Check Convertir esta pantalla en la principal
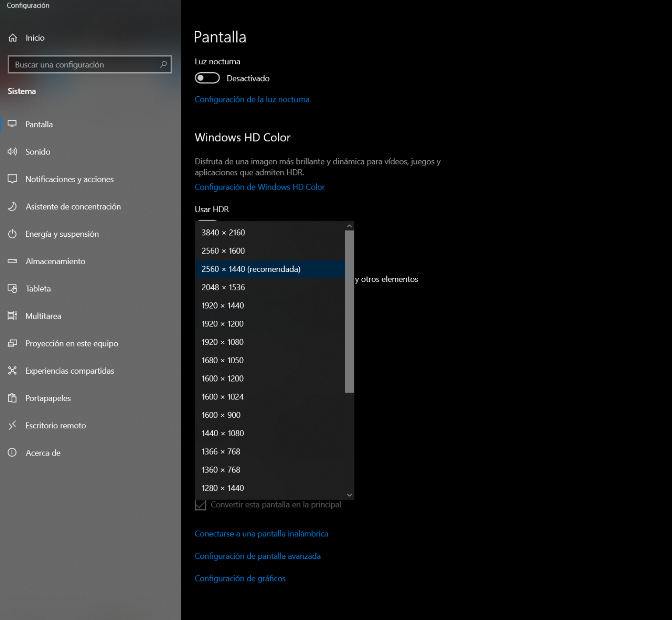This screenshot has height=620, width=672. pyautogui.click(x=200, y=504)
